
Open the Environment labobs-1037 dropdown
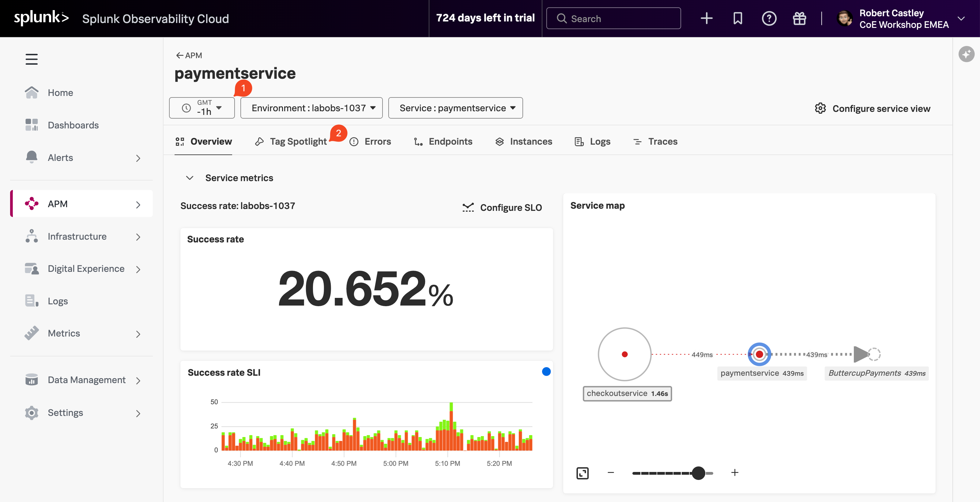click(x=311, y=108)
